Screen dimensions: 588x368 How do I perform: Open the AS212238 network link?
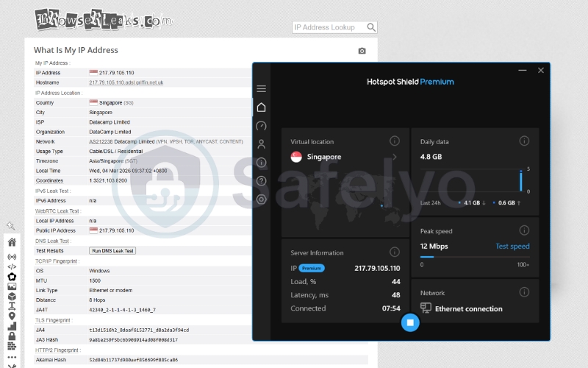tap(101, 141)
